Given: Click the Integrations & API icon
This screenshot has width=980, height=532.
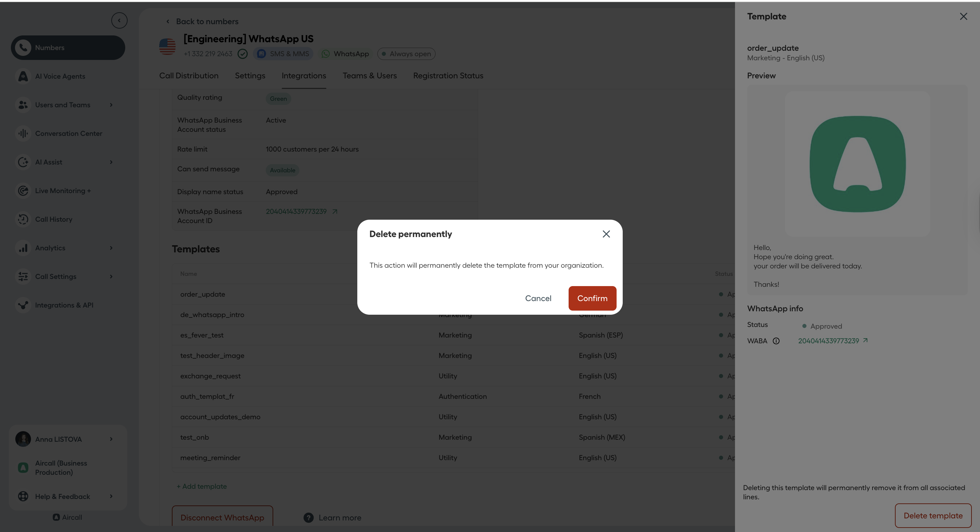Looking at the screenshot, I should pyautogui.click(x=23, y=305).
